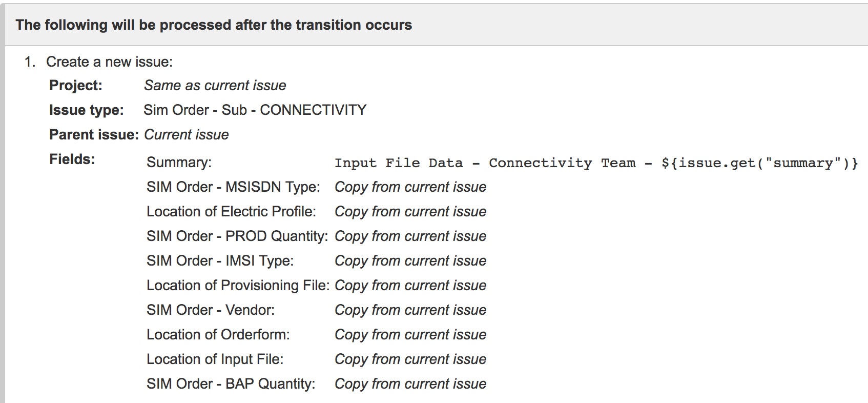Click 'Location of Orderform' field
This screenshot has height=403, width=868.
point(218,335)
